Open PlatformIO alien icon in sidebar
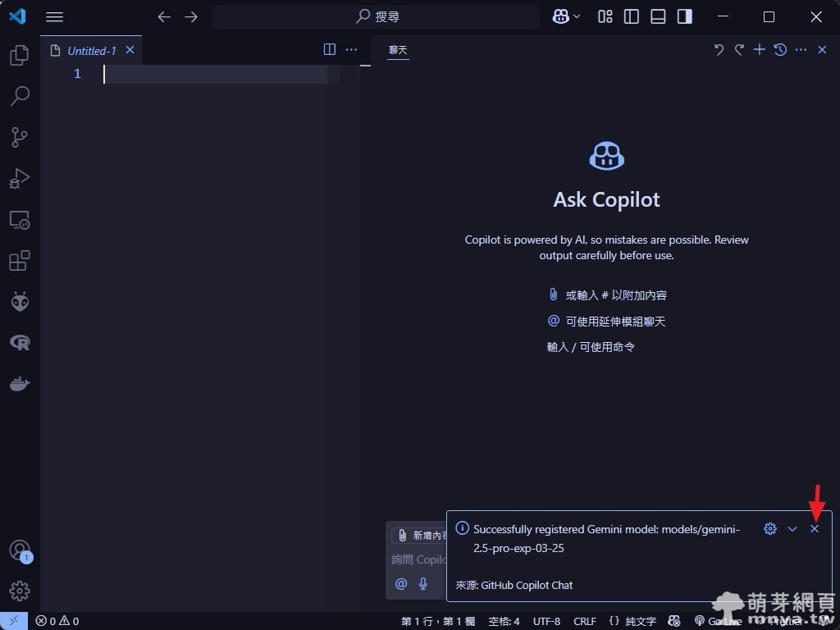The image size is (840, 630). (x=20, y=302)
